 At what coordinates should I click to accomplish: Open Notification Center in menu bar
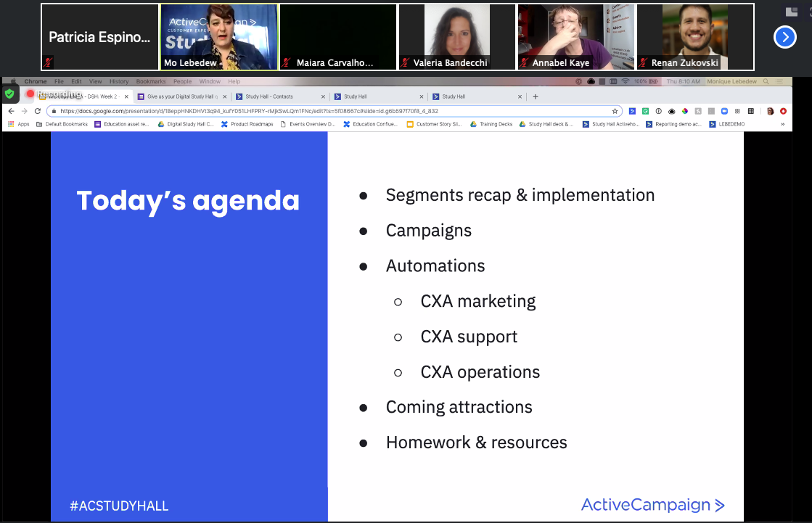pyautogui.click(x=779, y=81)
